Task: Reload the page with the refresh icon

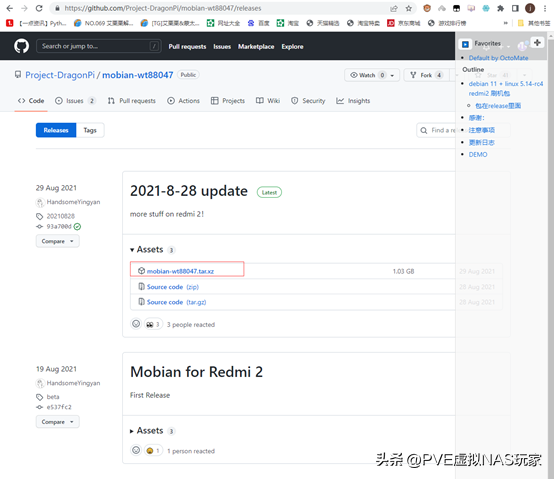Action: coord(39,8)
